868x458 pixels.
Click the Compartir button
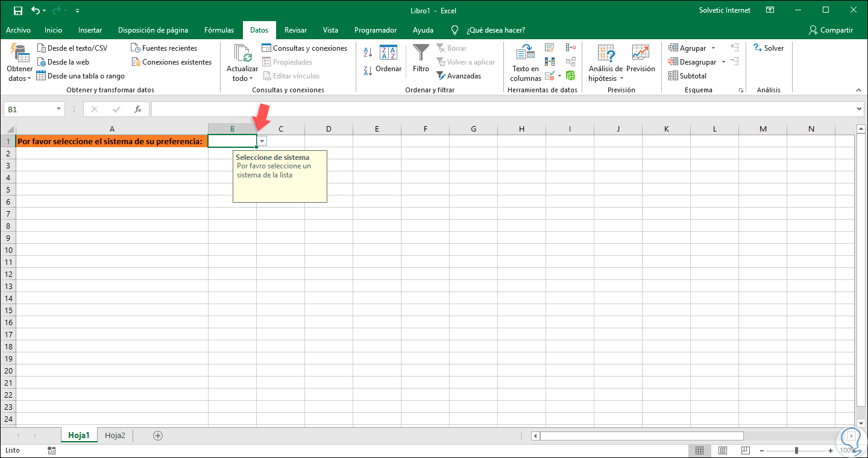click(x=831, y=30)
